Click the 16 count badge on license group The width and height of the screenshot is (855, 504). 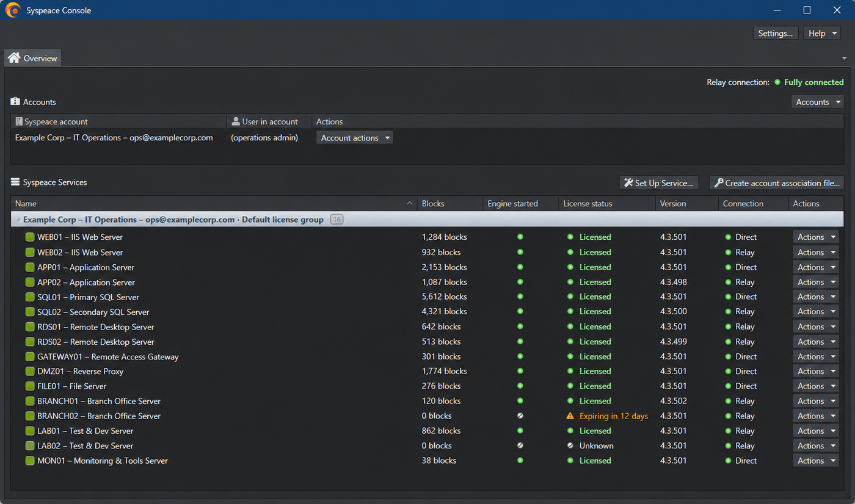337,219
